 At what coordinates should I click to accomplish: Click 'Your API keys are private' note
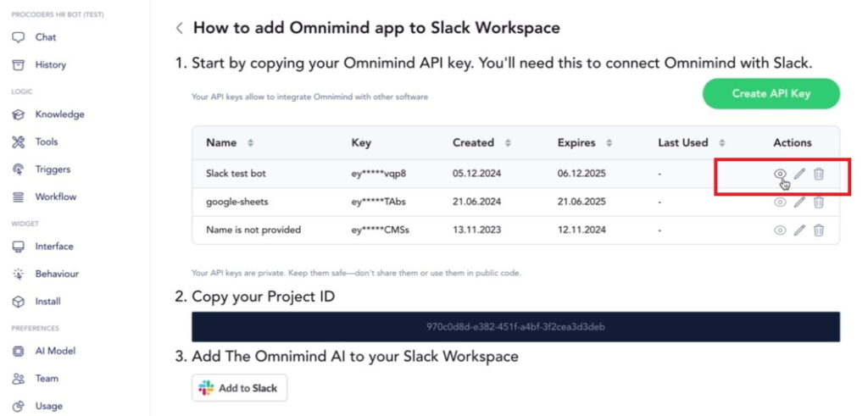[x=357, y=274]
